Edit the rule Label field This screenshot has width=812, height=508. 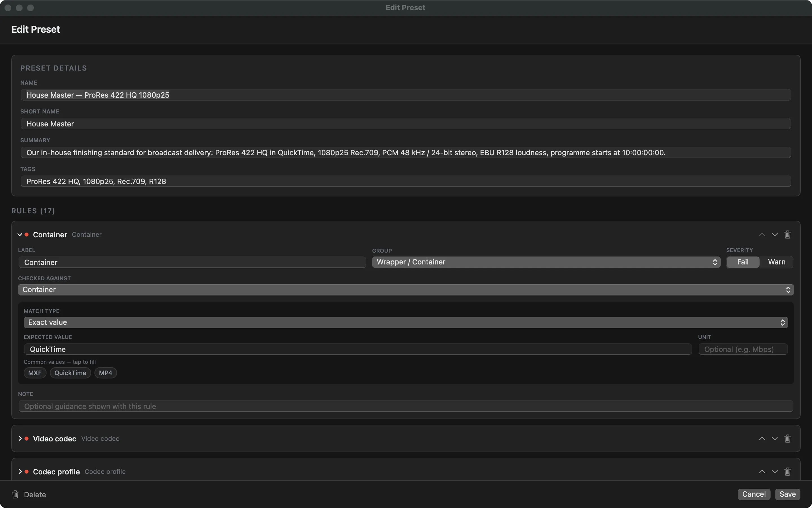192,262
